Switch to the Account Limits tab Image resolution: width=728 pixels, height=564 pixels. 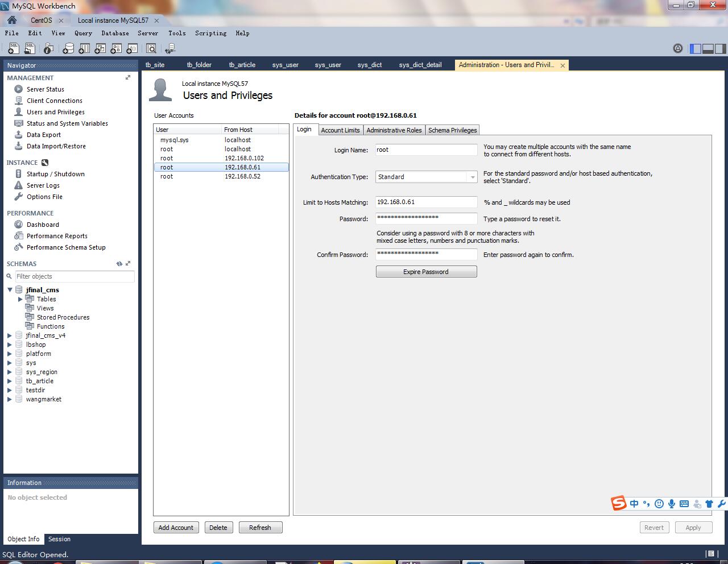[340, 130]
